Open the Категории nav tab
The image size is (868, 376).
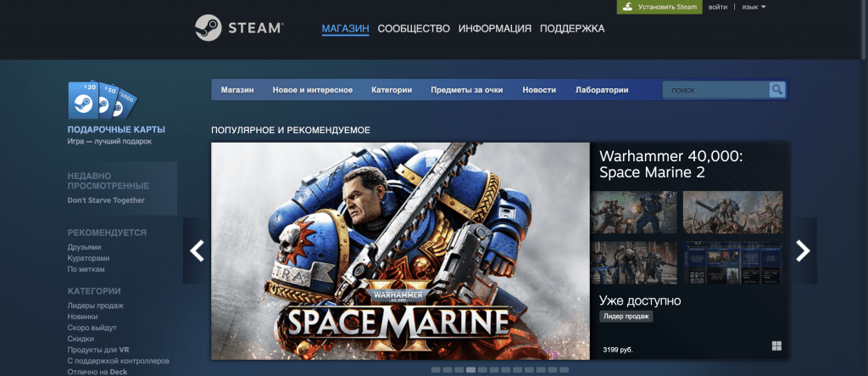[392, 90]
